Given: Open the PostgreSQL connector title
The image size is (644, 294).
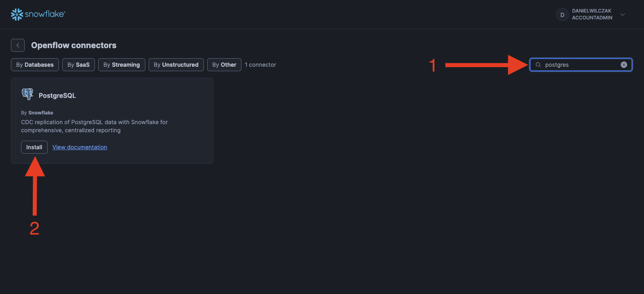Looking at the screenshot, I should 57,95.
